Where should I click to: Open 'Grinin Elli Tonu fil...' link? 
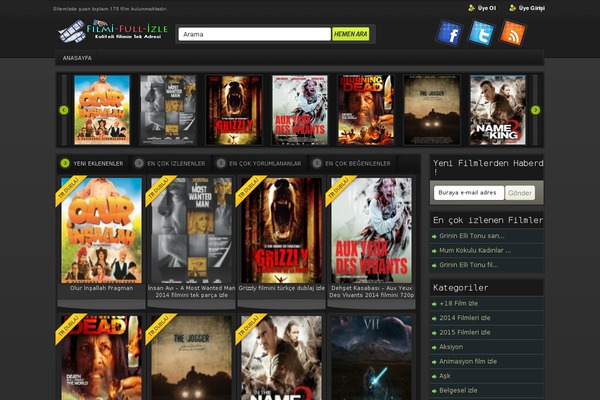pyautogui.click(x=469, y=265)
